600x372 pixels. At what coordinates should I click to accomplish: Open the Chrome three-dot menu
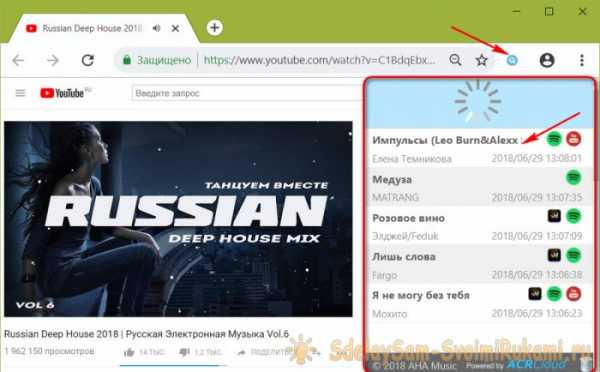click(582, 60)
